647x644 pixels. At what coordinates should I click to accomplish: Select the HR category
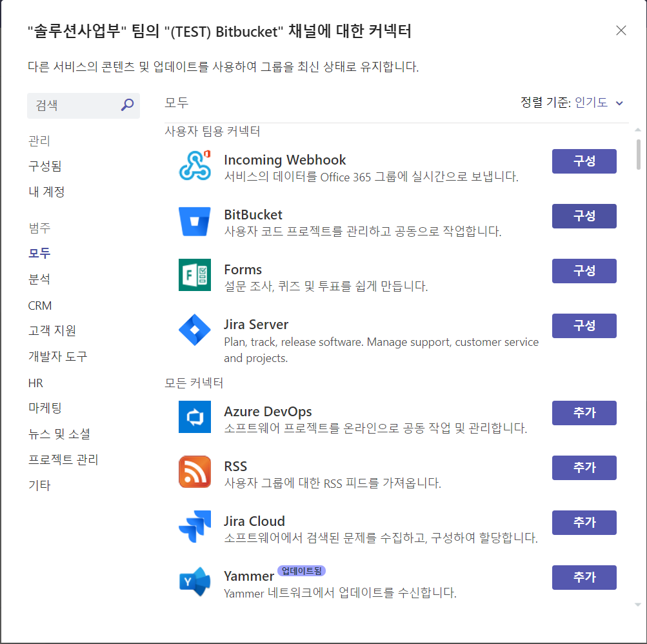tap(35, 383)
